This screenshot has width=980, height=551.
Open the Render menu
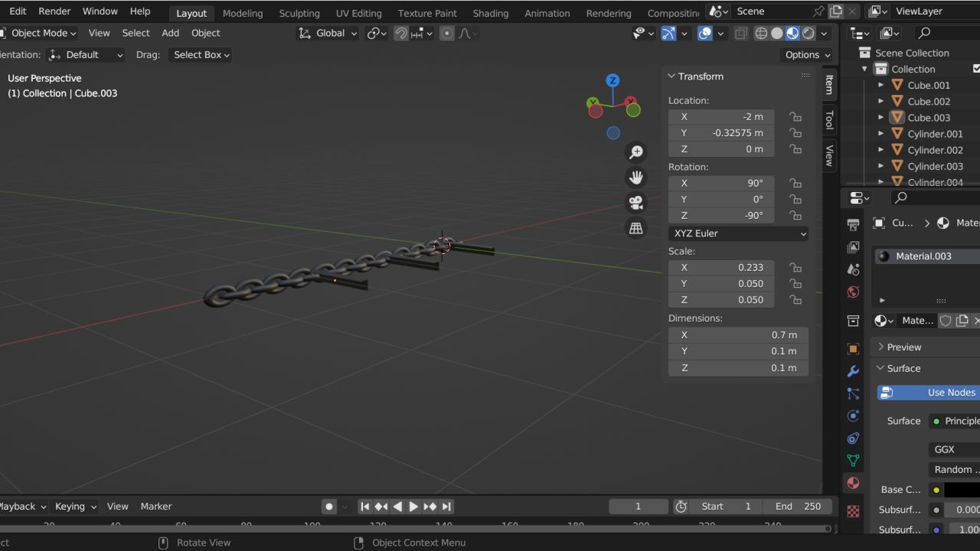coord(54,11)
